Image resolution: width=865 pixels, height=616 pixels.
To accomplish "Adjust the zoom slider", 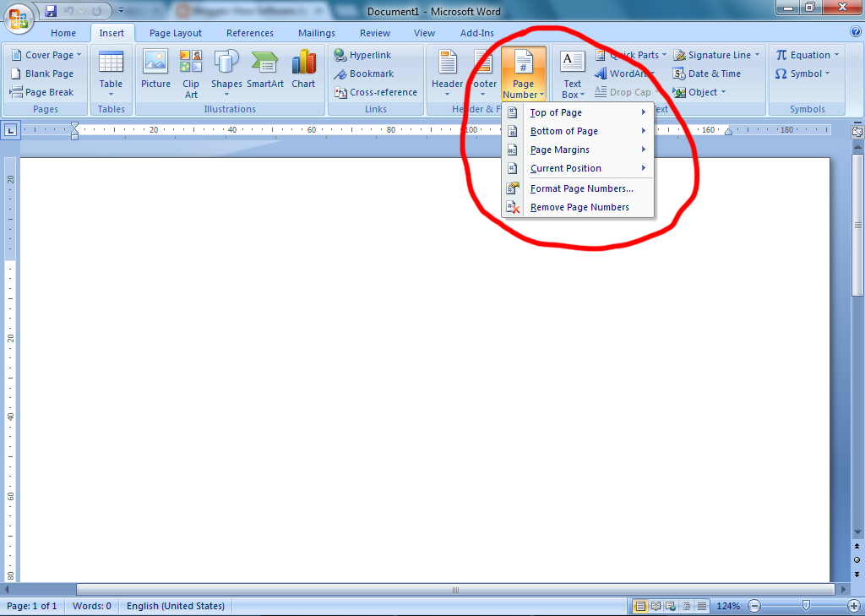I will 804,606.
